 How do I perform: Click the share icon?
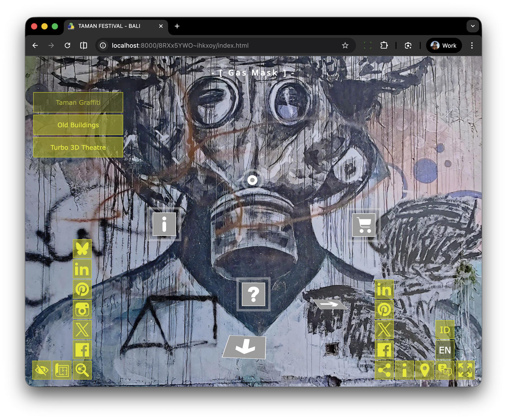(384, 370)
